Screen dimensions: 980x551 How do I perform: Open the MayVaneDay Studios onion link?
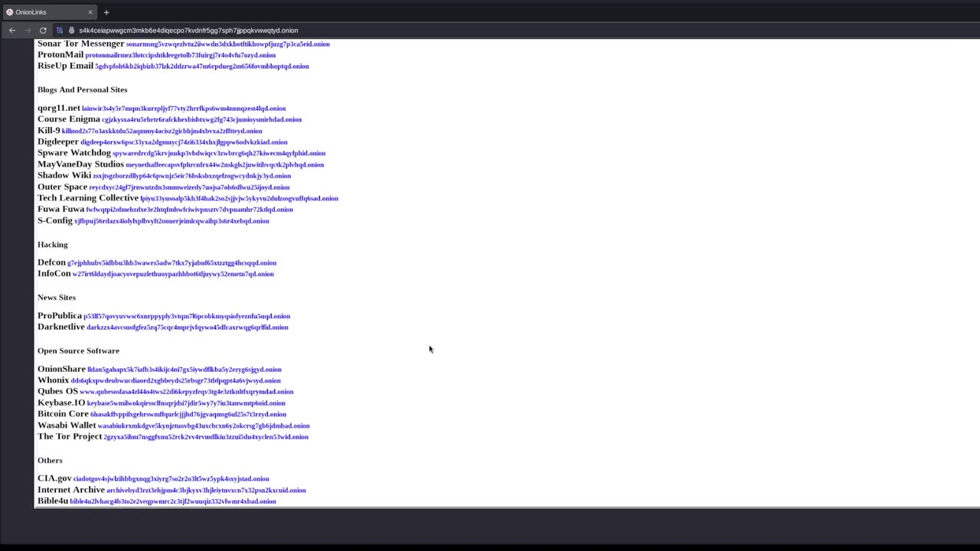click(225, 165)
